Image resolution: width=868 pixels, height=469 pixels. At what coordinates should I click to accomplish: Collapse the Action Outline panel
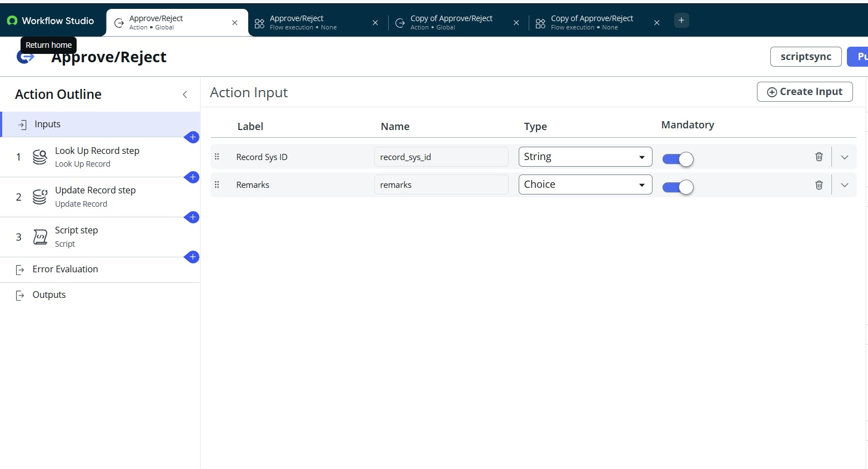tap(185, 94)
